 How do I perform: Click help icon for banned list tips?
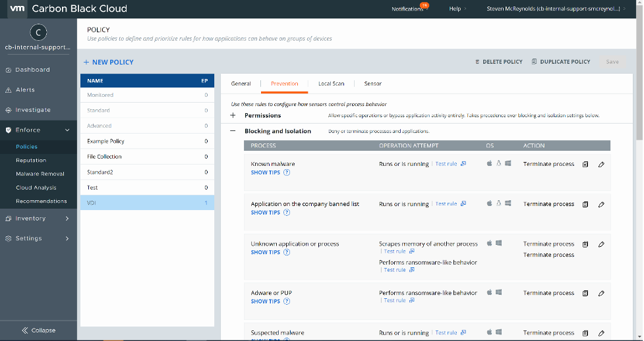click(287, 213)
